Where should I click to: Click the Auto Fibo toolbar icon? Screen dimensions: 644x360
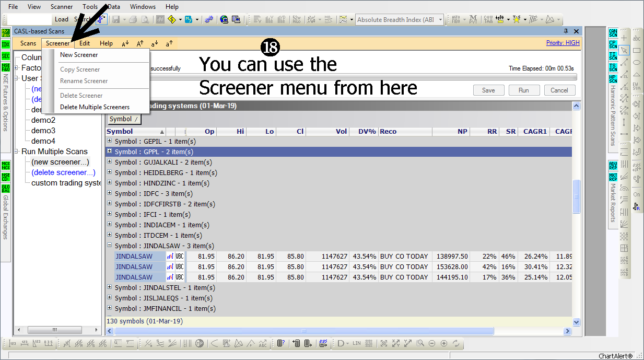point(455,19)
